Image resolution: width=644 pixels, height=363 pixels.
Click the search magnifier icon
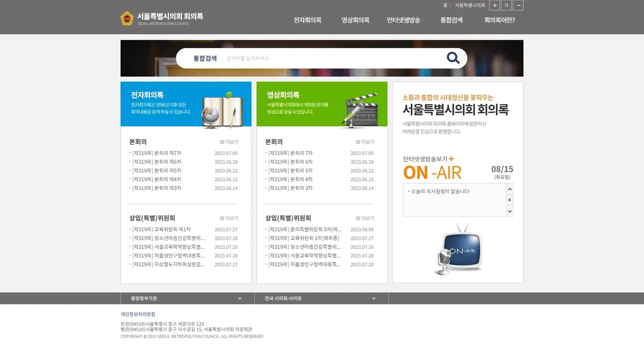coord(453,58)
